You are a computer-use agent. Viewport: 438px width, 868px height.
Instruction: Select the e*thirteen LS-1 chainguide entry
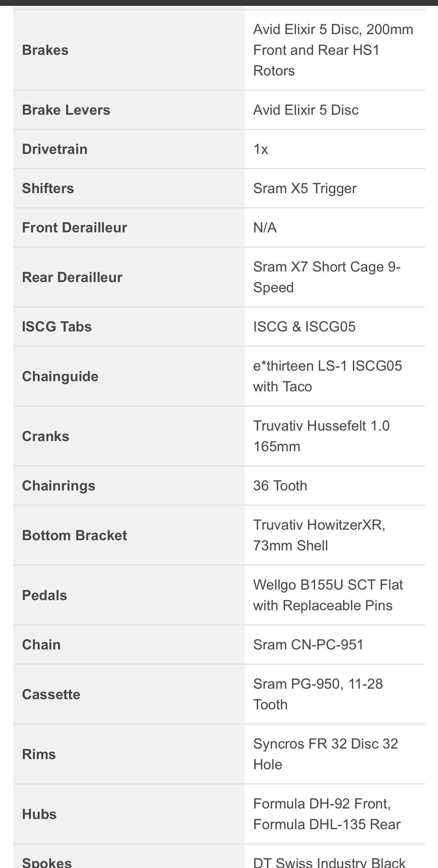click(x=328, y=376)
